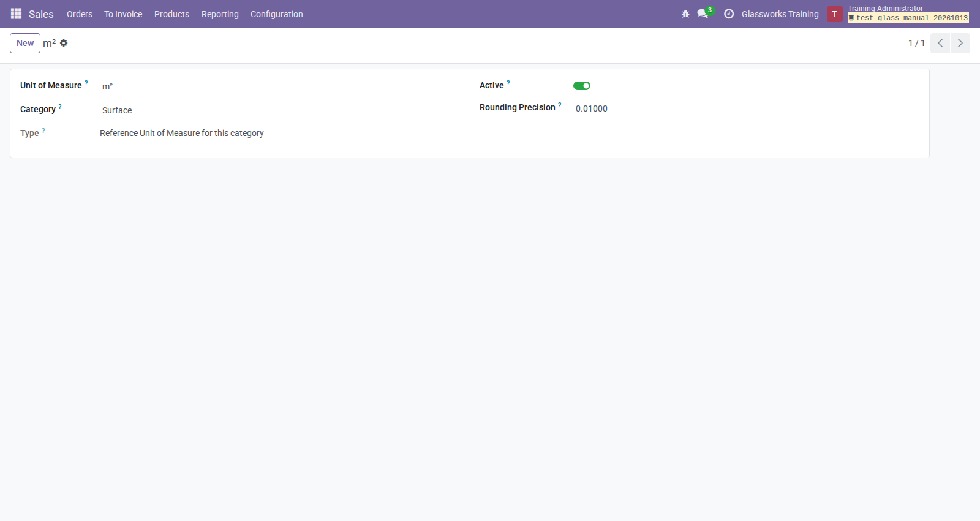Open the Glassworks Training company switcher
Viewport: 980px width, 521px height.
780,14
